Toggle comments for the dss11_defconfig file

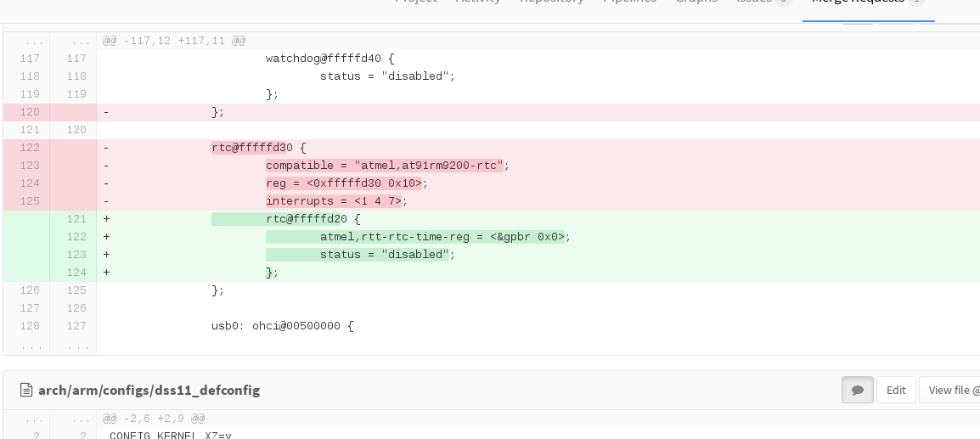tap(857, 390)
